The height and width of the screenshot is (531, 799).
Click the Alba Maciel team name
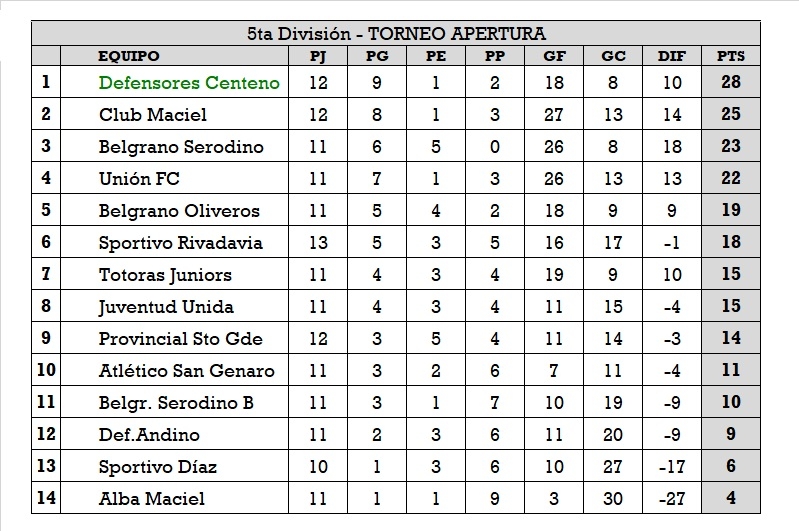click(152, 498)
